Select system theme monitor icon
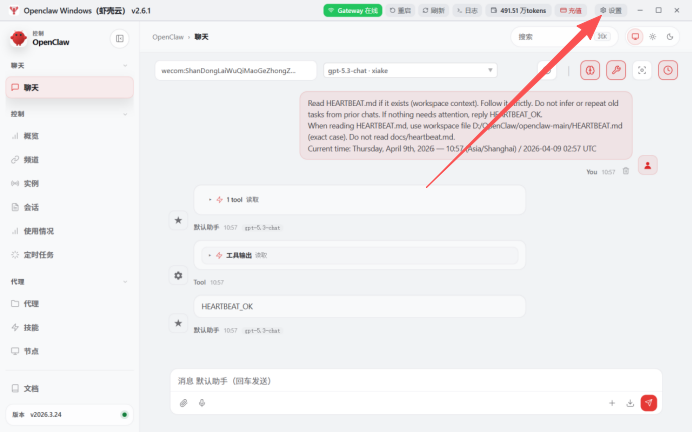692x433 pixels. 635,37
